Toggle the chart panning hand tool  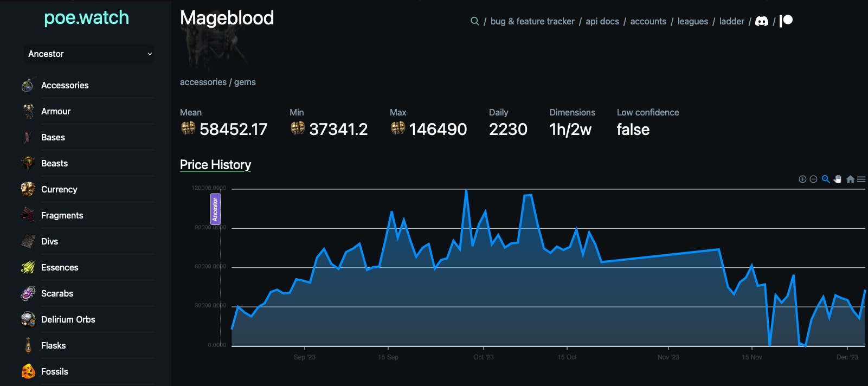838,179
